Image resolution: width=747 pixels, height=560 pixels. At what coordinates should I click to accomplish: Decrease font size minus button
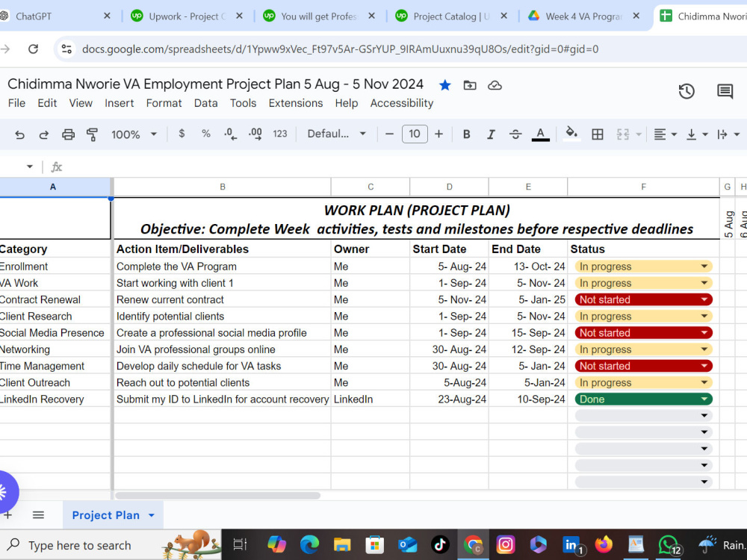pos(389,134)
